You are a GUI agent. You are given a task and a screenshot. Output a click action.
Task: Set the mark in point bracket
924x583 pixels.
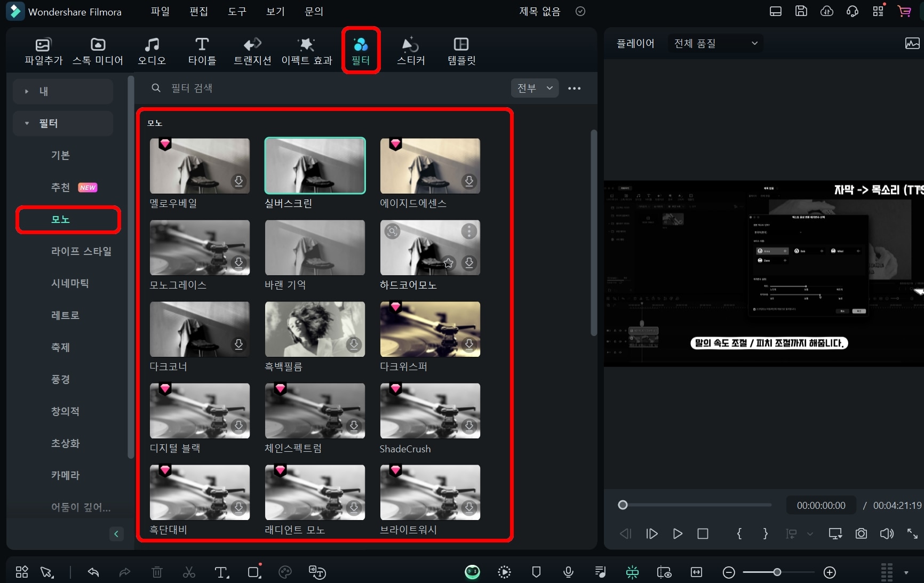(739, 534)
